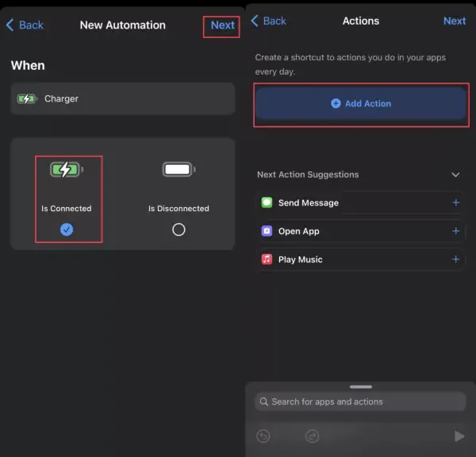Check the Is Disconnected empty circle
Image resolution: width=476 pixels, height=457 pixels.
[178, 229]
